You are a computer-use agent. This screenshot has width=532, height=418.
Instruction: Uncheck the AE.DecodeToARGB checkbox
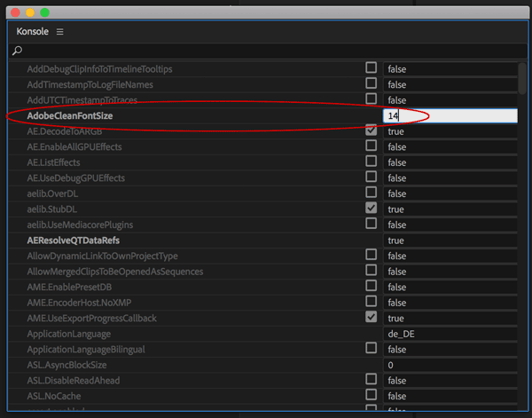point(371,130)
